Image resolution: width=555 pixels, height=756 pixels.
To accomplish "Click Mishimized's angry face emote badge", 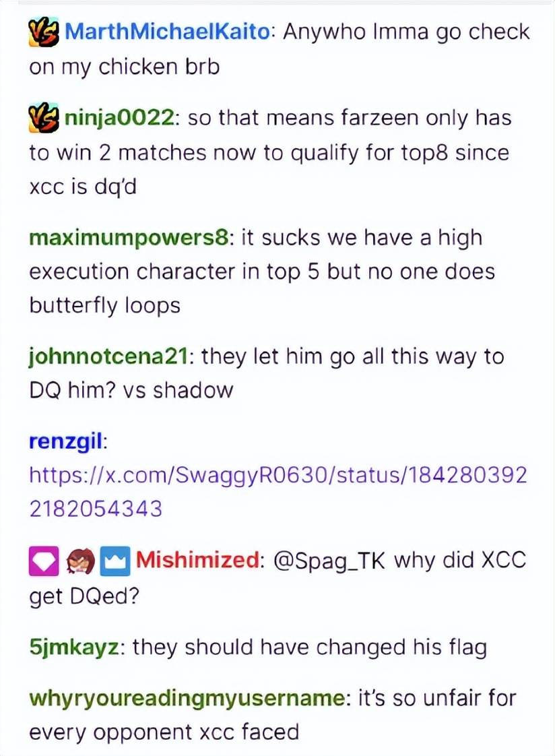I will [79, 561].
